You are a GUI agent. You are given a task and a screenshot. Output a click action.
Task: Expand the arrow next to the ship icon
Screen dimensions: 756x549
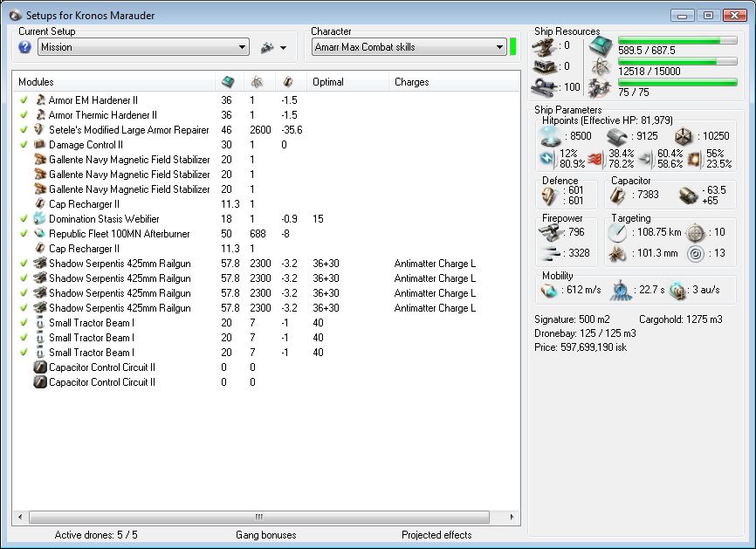pyautogui.click(x=284, y=48)
